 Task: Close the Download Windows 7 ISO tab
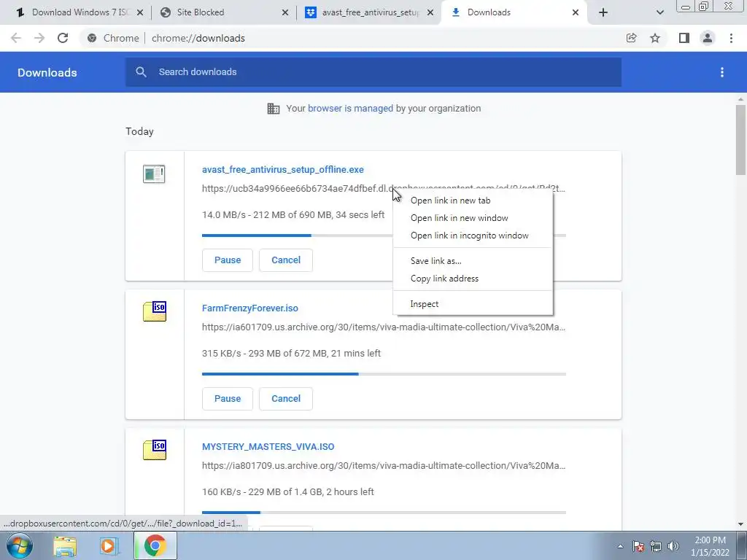click(140, 12)
